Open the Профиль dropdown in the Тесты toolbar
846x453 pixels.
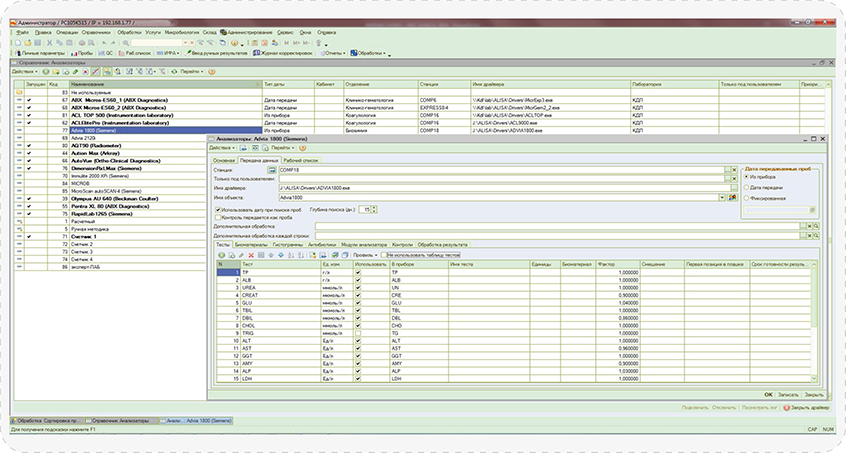[365, 255]
